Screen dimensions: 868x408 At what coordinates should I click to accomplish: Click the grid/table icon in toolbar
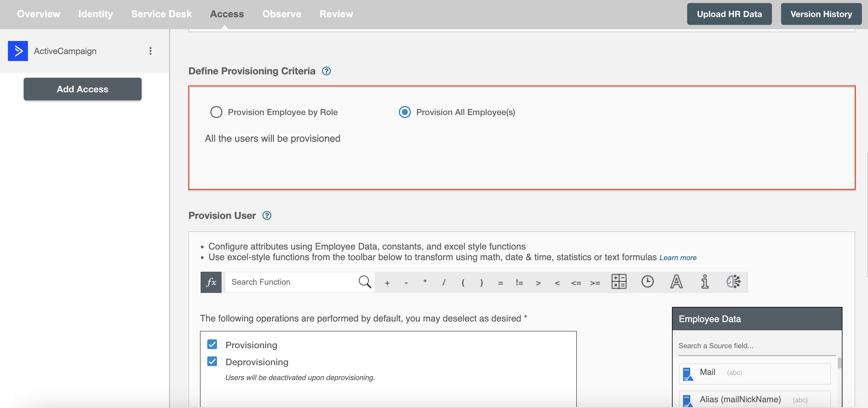pyautogui.click(x=618, y=282)
